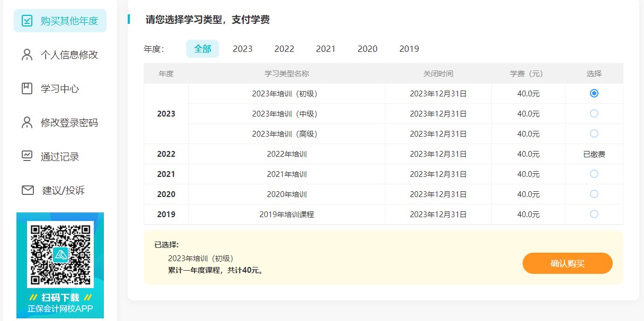The image size is (644, 321).
Task: Click the bold 2023 year cell
Action: pos(166,114)
